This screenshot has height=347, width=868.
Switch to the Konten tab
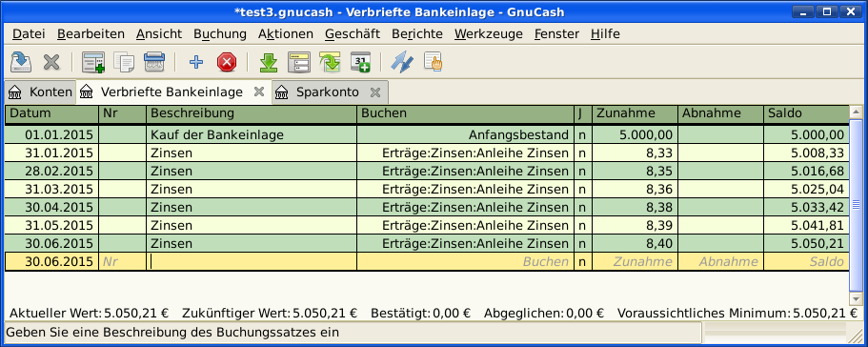click(x=40, y=92)
